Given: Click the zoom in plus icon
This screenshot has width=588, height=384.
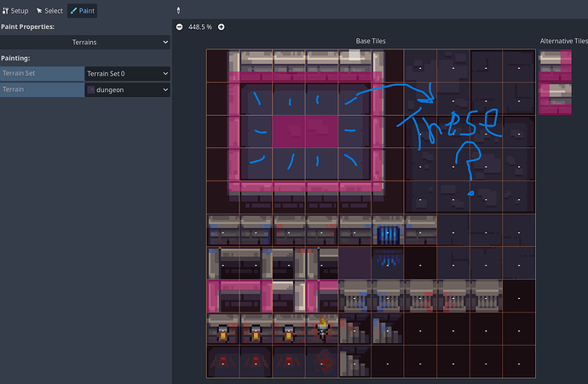Looking at the screenshot, I should tap(222, 27).
